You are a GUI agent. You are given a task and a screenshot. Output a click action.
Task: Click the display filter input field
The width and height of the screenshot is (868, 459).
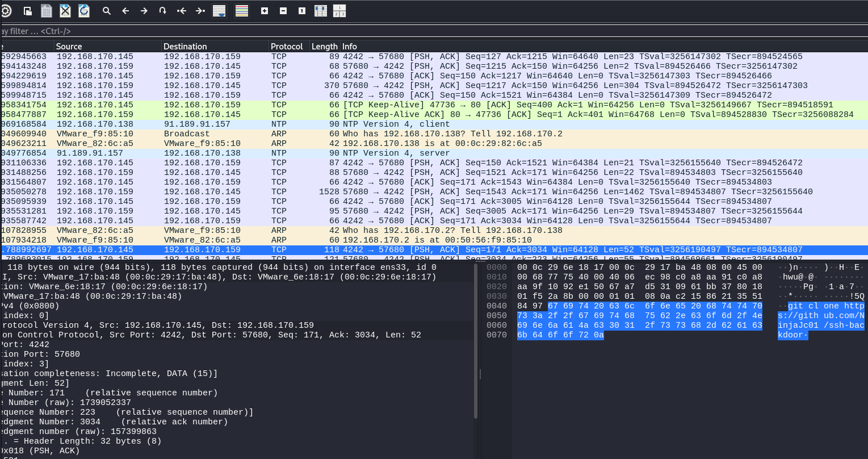click(397, 31)
